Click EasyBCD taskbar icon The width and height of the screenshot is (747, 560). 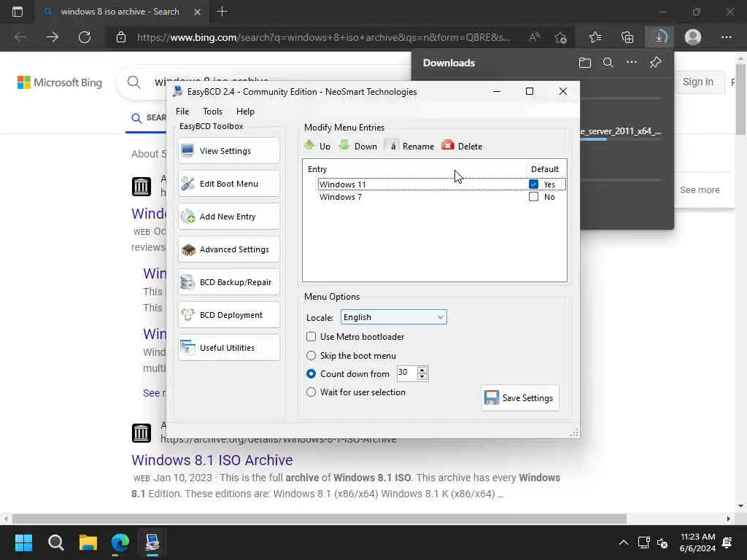pos(152,542)
